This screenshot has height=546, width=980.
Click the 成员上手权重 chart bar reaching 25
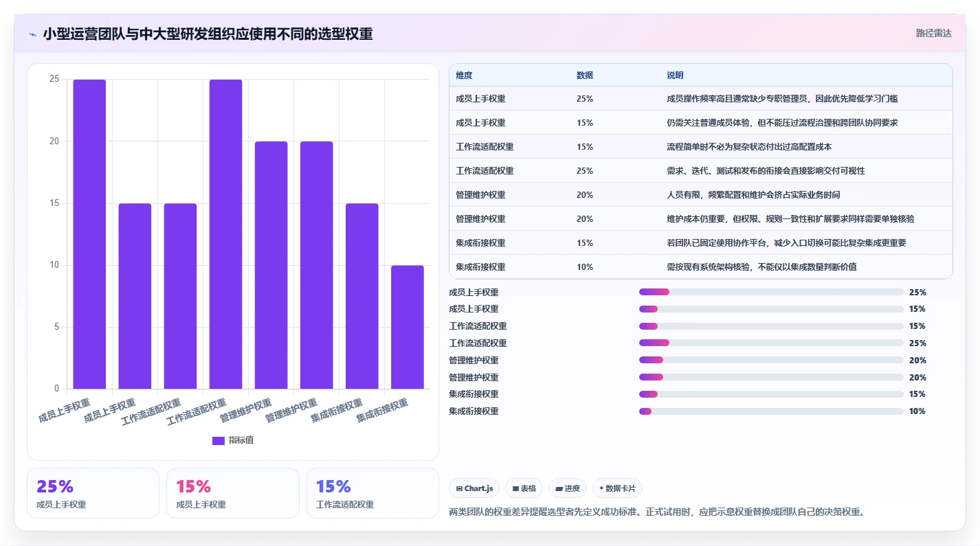pyautogui.click(x=89, y=234)
